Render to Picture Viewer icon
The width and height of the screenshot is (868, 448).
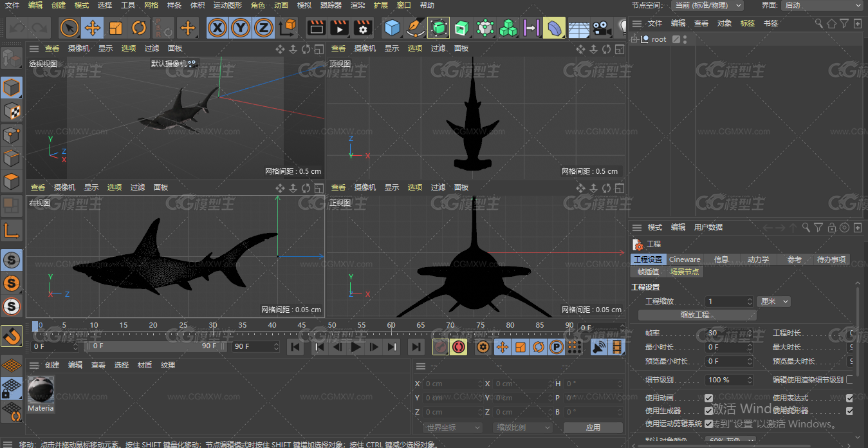[x=340, y=28]
